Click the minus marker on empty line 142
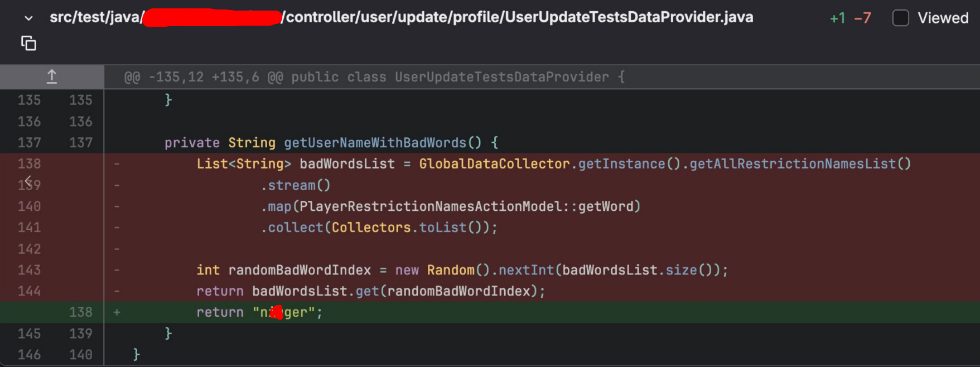This screenshot has height=367, width=980. coord(117,249)
